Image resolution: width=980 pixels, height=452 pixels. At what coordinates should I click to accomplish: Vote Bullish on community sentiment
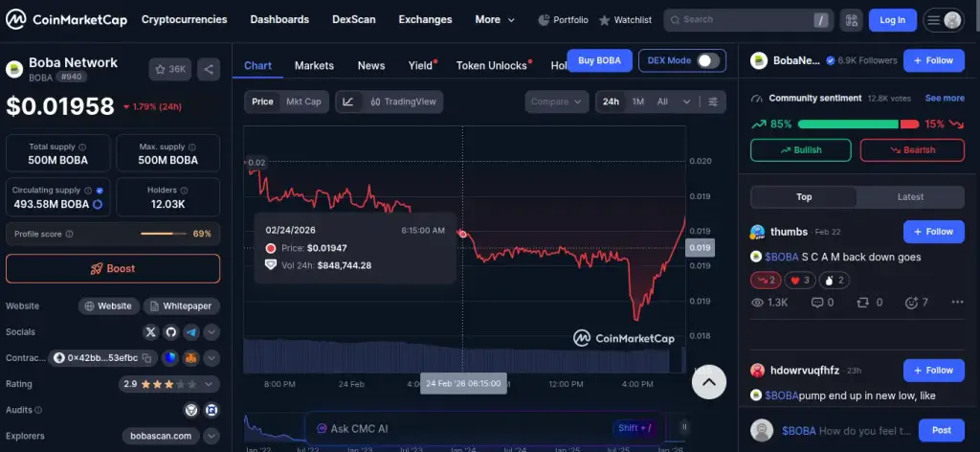pyautogui.click(x=801, y=150)
